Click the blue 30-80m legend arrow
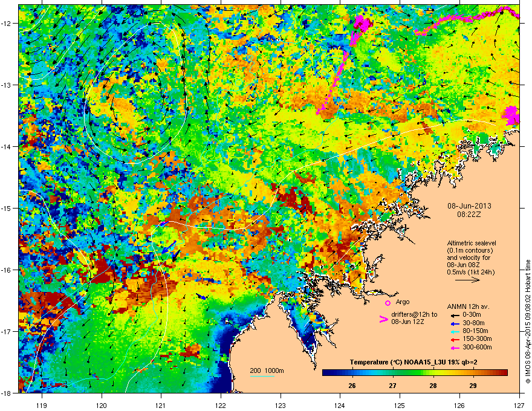Screen dimensions: 532x411 455,323
